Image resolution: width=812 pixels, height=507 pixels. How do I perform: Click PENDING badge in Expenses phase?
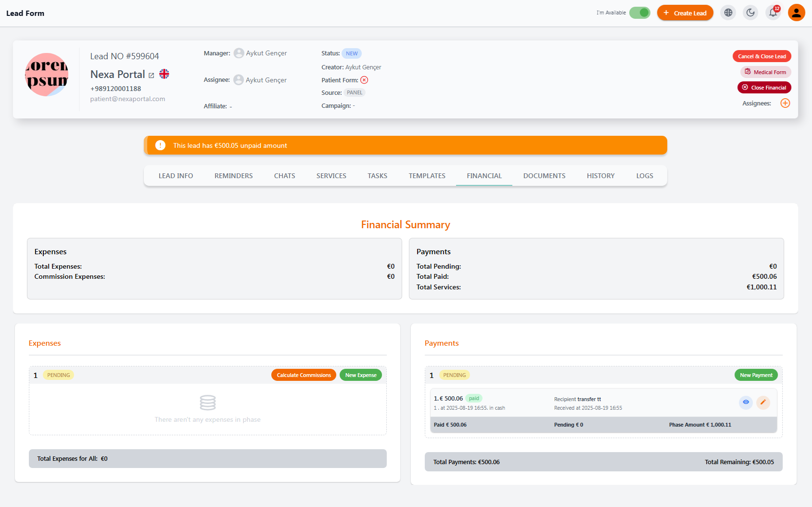(x=59, y=375)
